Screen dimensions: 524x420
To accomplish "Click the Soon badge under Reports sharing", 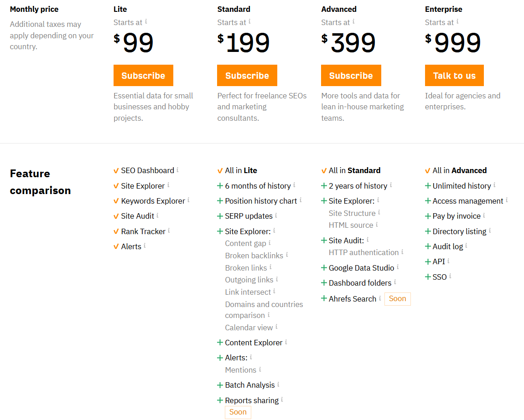I will (x=238, y=412).
